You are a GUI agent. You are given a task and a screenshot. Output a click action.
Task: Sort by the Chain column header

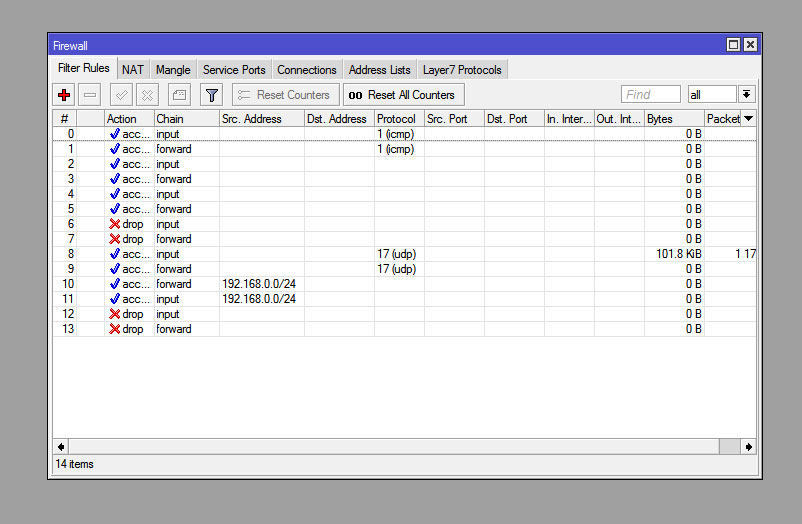coord(185,119)
